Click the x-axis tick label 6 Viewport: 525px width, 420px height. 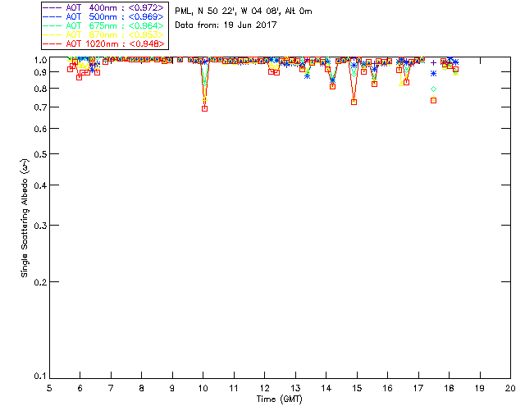[80, 388]
